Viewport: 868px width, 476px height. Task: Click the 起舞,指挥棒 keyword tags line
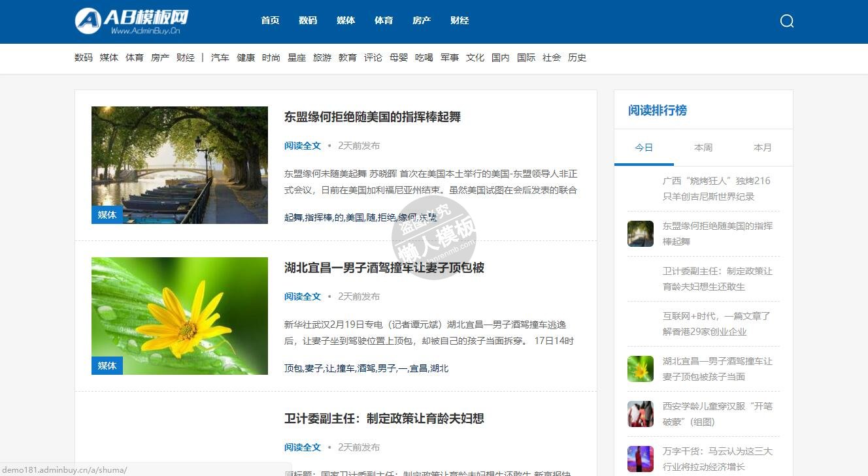click(x=360, y=217)
